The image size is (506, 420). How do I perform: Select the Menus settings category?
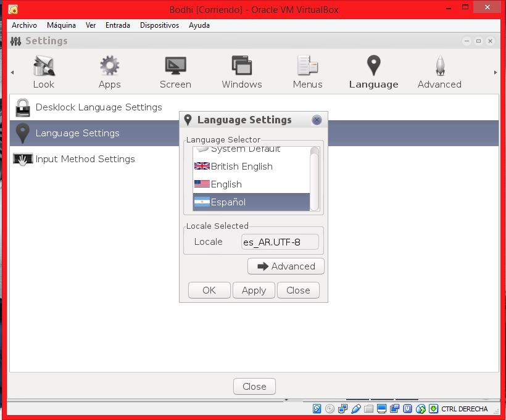(x=307, y=72)
